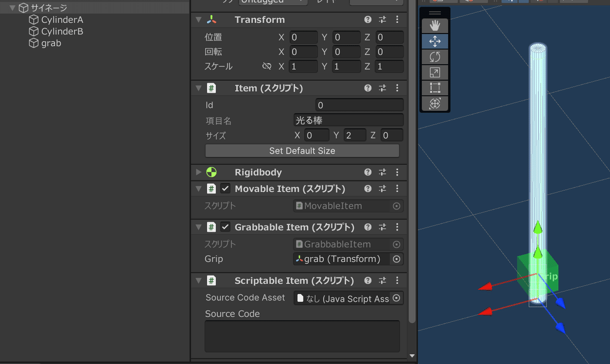Select the Move tool in scene toolbar
610x364 pixels.
click(435, 41)
